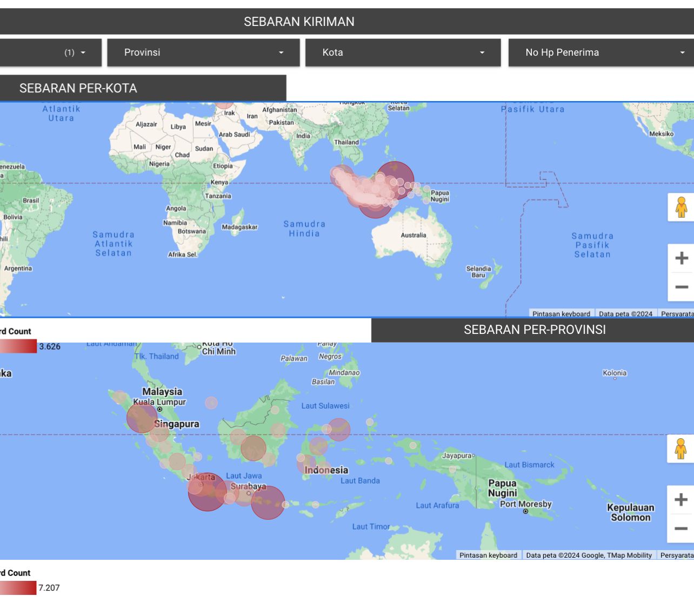Click Street View pegman on province map
694x616 pixels.
point(680,448)
